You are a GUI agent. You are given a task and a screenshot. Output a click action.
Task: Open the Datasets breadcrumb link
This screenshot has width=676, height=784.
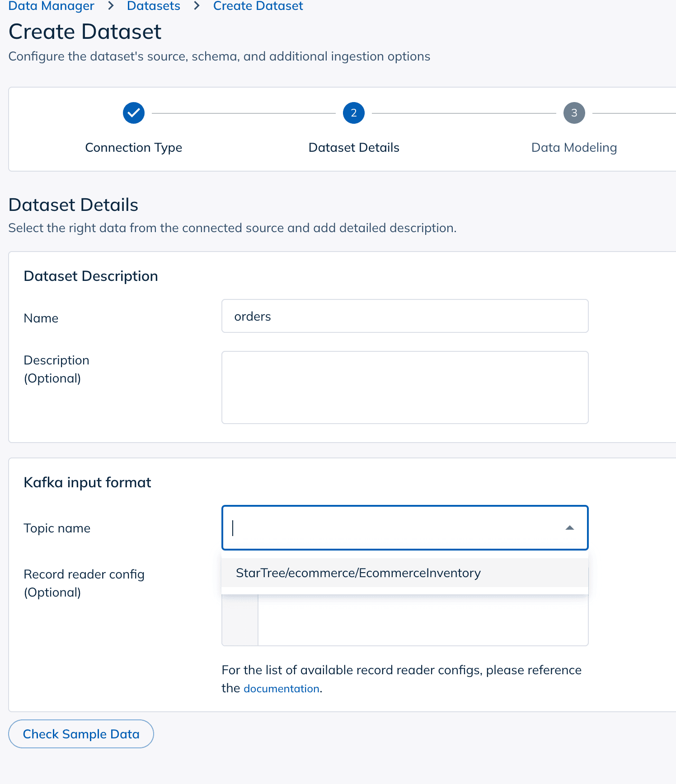[x=154, y=6]
